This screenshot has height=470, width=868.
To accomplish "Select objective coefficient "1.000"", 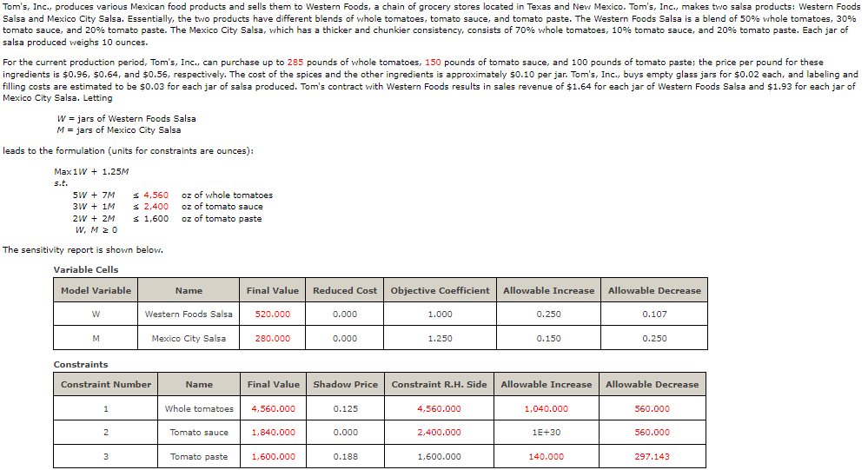I will 441,314.
